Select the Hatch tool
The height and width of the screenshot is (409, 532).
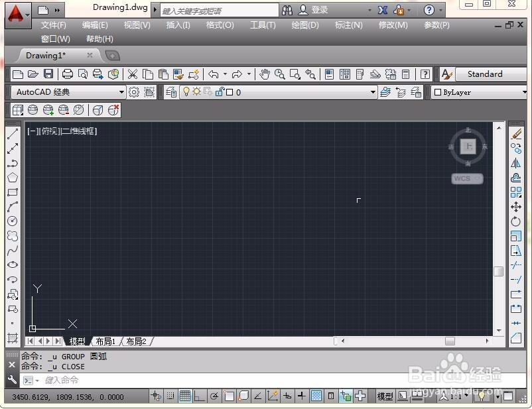coord(13,338)
